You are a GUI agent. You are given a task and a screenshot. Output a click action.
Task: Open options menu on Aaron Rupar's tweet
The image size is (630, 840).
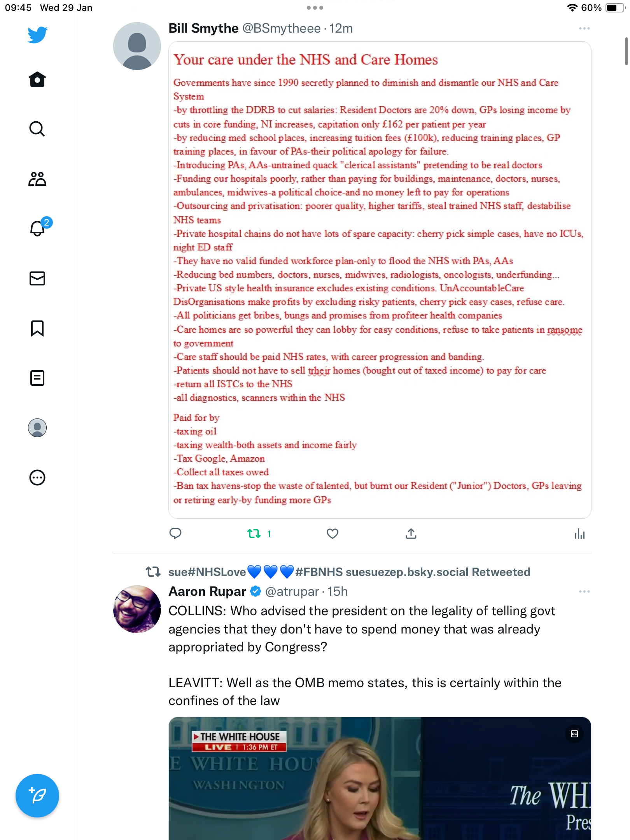coord(584,591)
